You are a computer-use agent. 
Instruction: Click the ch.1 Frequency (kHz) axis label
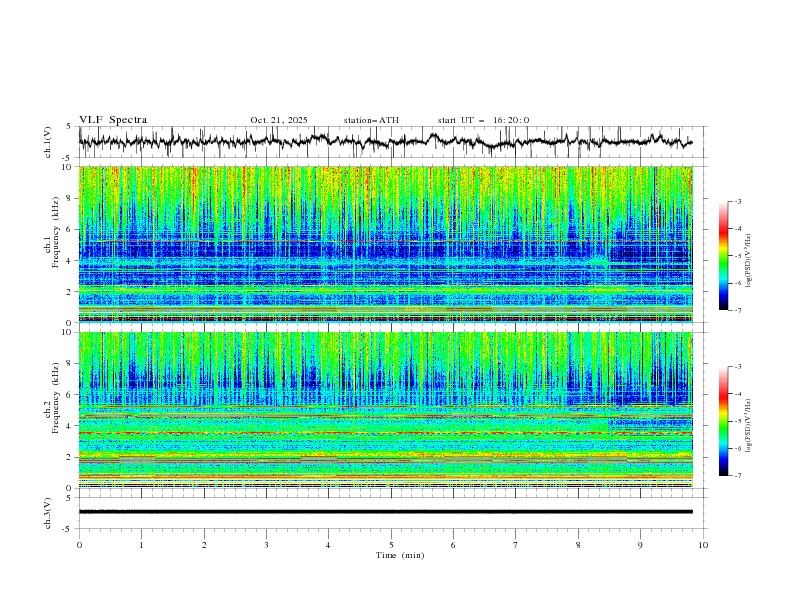(x=51, y=231)
